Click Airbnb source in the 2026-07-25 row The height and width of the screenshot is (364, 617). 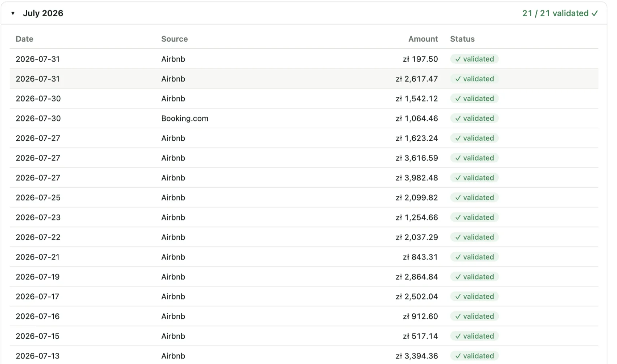click(173, 198)
